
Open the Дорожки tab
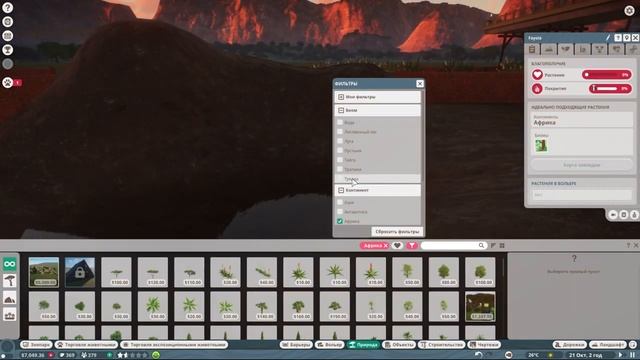[569, 344]
